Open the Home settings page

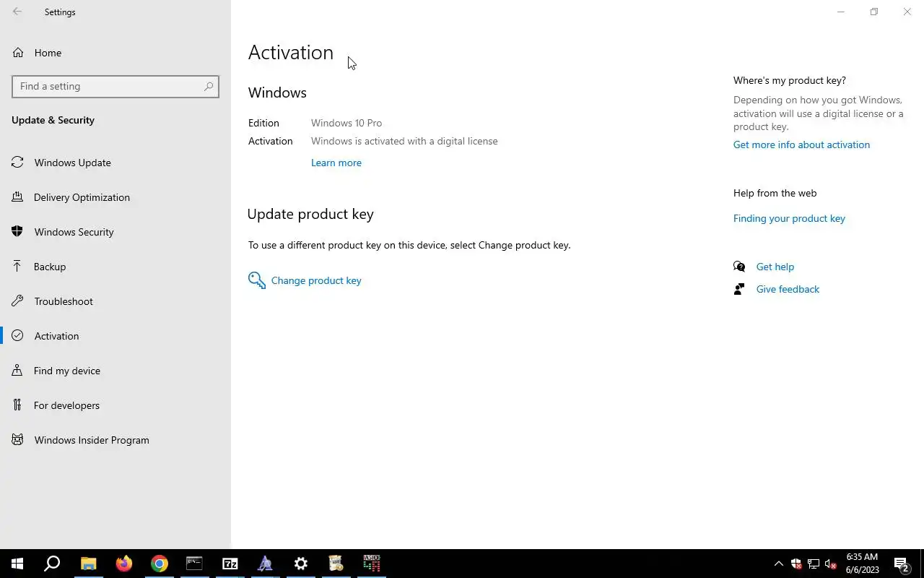[x=115, y=53]
